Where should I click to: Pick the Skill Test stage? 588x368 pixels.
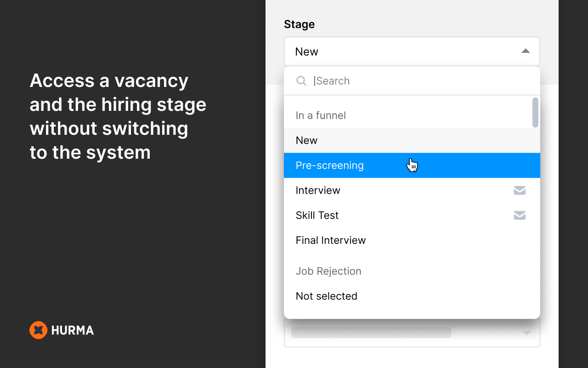pos(412,215)
